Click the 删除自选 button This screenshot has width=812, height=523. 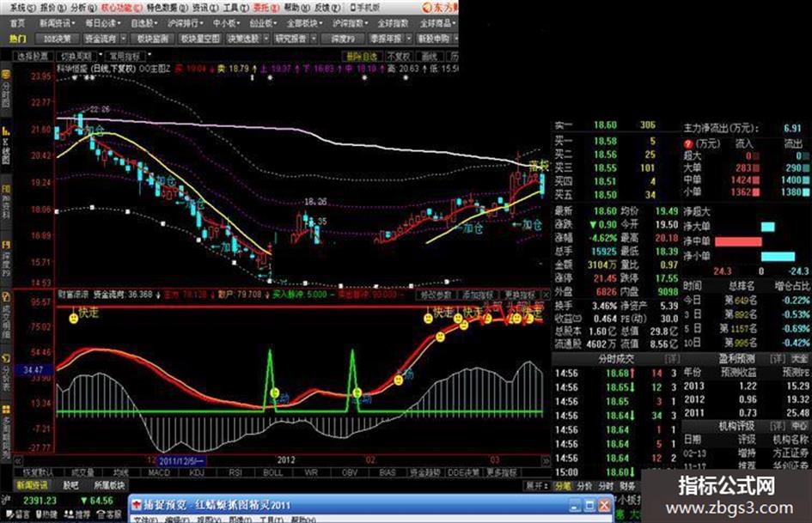[362, 56]
